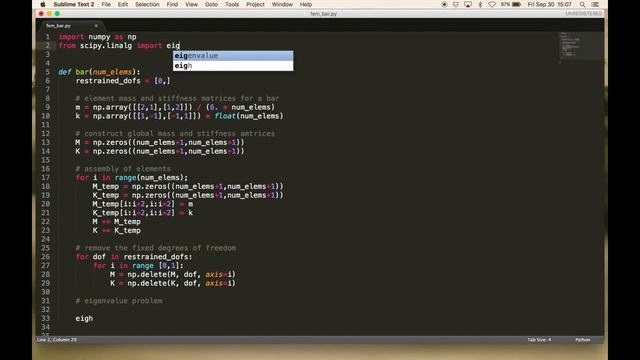
Task: Click the element mass and stiffness comment
Action: pyautogui.click(x=177, y=98)
